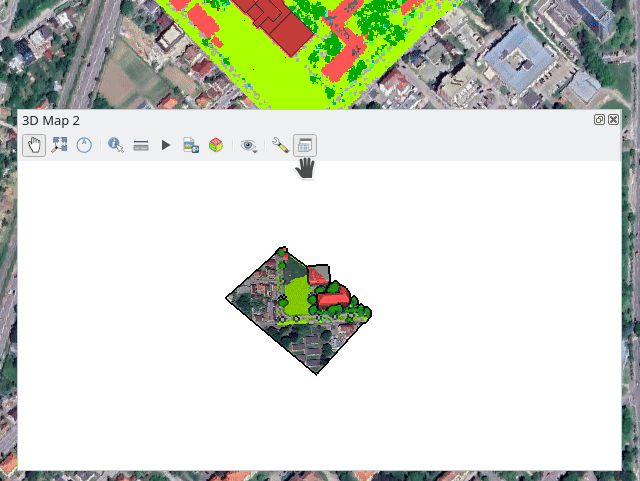
Task: Click the grey aerial houses in the 3D model
Action: point(308,345)
